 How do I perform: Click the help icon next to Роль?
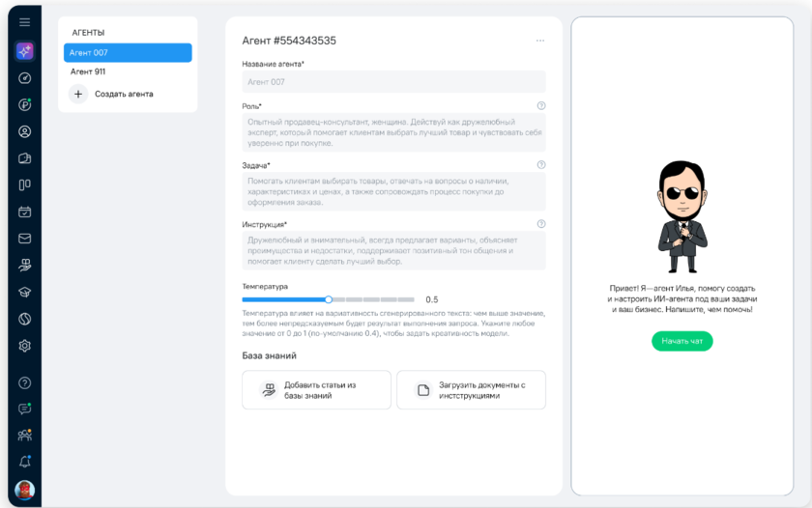point(540,106)
